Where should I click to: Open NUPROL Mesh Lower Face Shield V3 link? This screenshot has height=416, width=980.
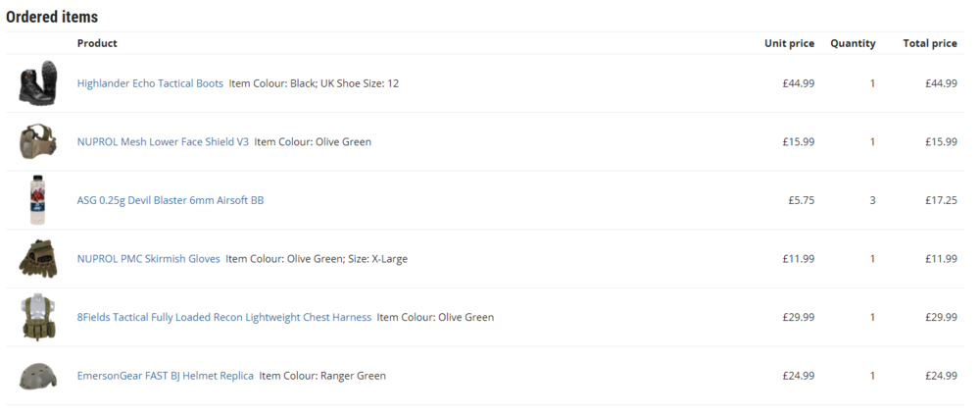[163, 141]
